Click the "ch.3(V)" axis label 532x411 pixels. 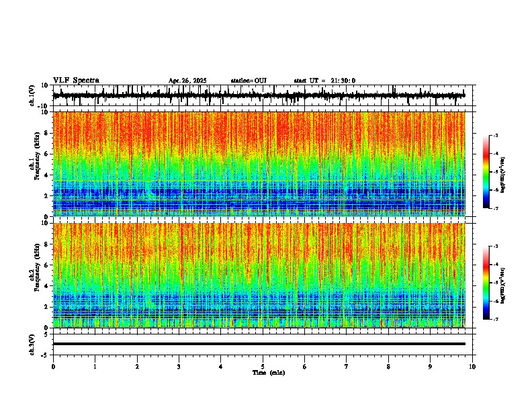(32, 345)
